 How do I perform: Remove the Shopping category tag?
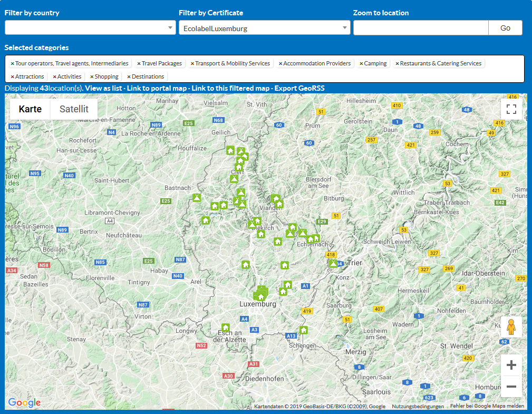pos(92,76)
